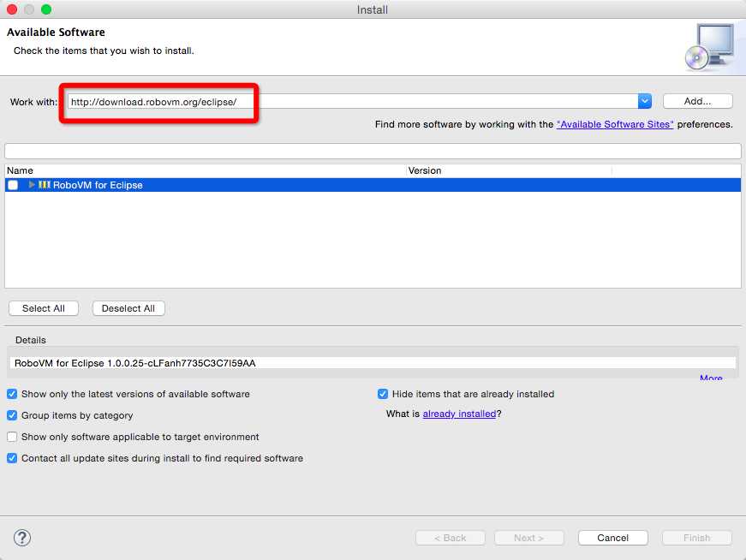The width and height of the screenshot is (746, 560).
Task: Click the Finish button
Action: (x=697, y=538)
